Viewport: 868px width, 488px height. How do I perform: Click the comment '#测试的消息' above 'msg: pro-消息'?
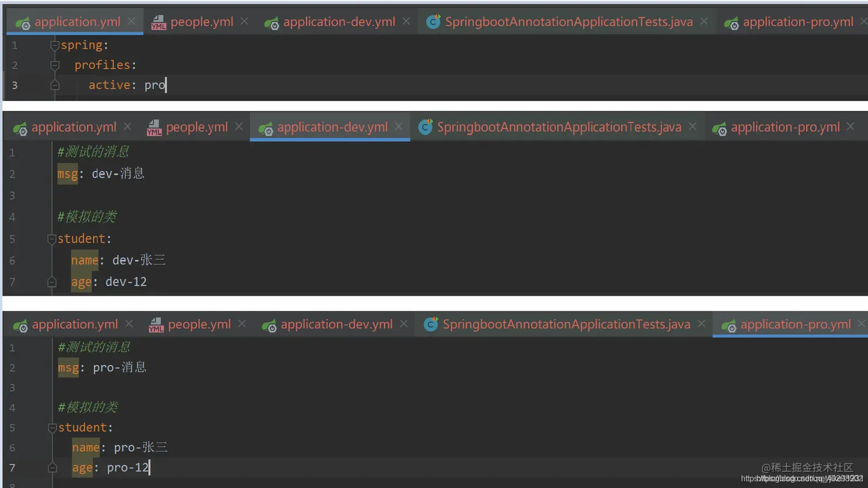coord(94,347)
